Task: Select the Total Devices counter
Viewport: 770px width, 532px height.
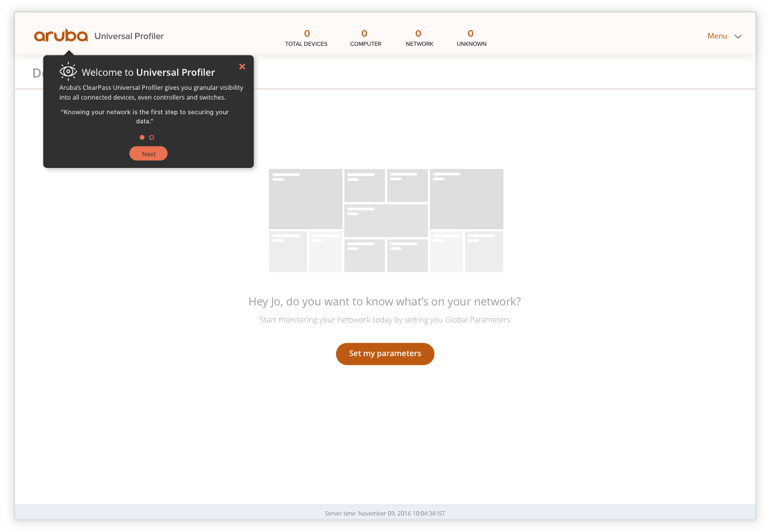Action: [306, 38]
